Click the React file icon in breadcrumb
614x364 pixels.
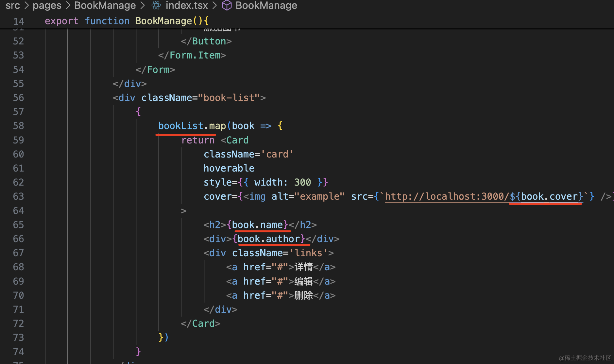click(x=156, y=5)
